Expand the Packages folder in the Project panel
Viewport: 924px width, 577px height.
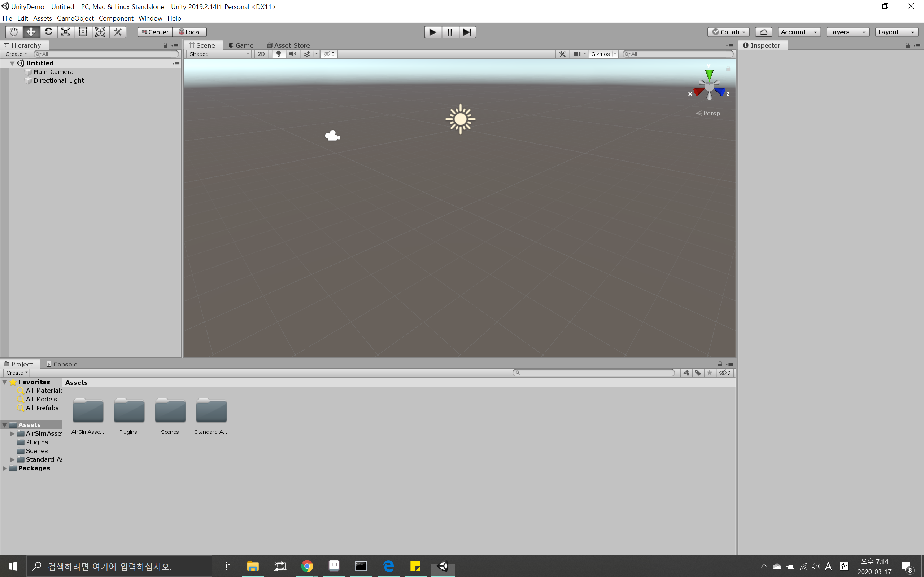(5, 468)
